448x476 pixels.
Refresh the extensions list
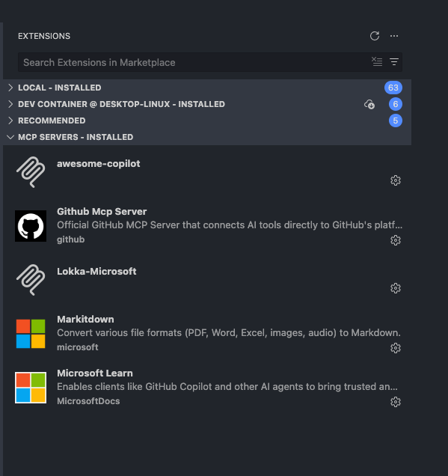coord(375,36)
